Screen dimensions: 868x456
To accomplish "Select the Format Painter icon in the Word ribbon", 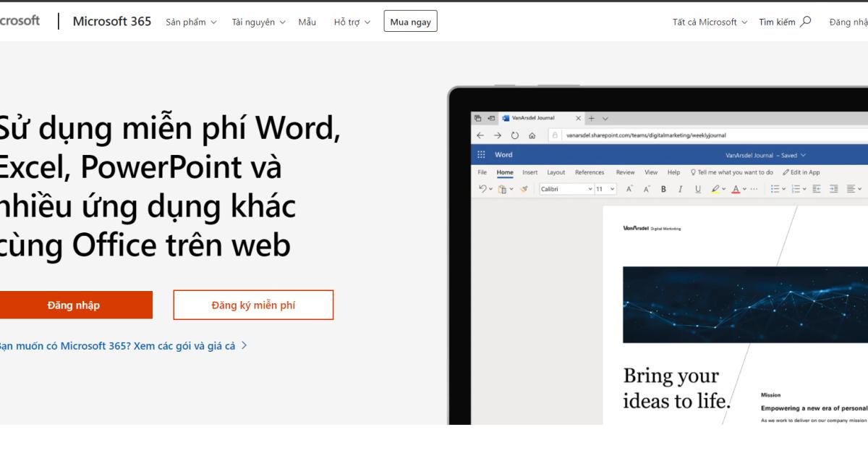I will [523, 189].
